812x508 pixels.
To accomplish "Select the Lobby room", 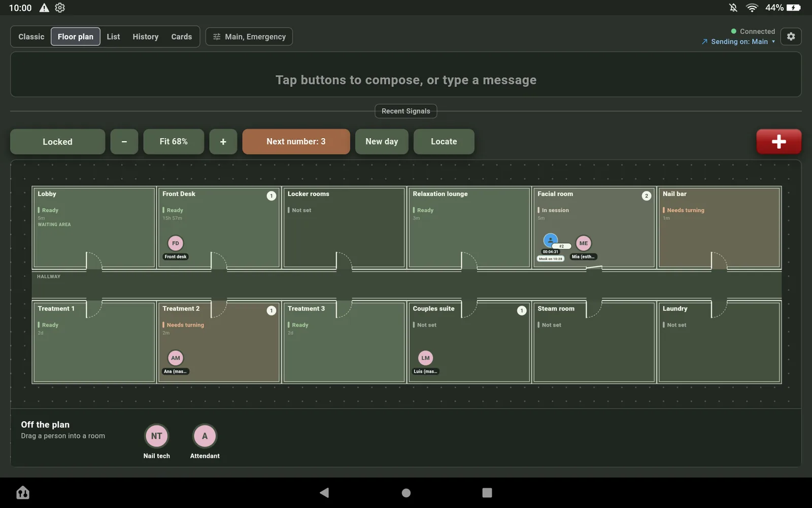I will click(x=94, y=228).
